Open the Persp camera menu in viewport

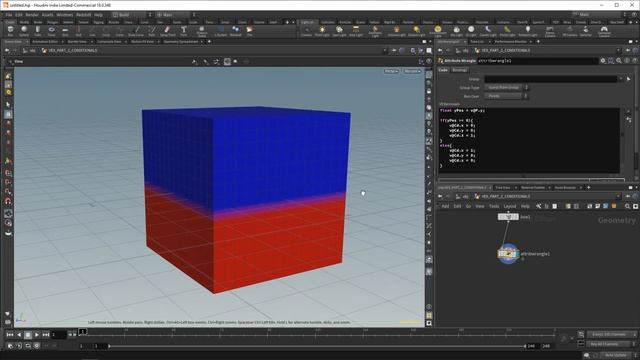(x=391, y=71)
